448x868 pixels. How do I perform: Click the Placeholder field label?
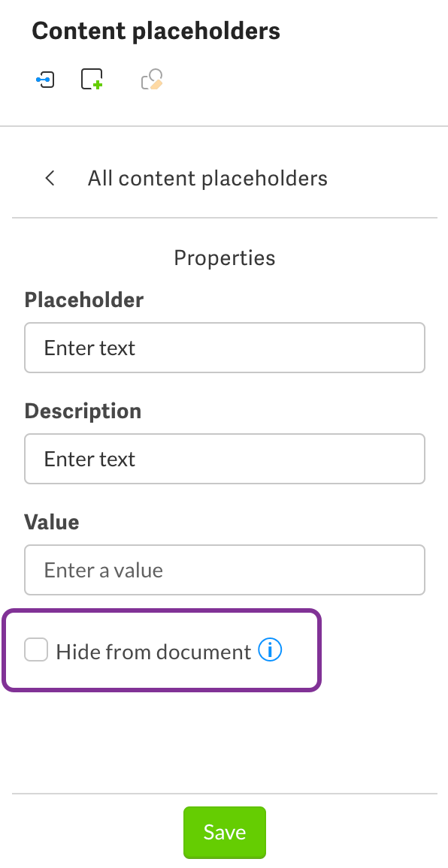84,300
